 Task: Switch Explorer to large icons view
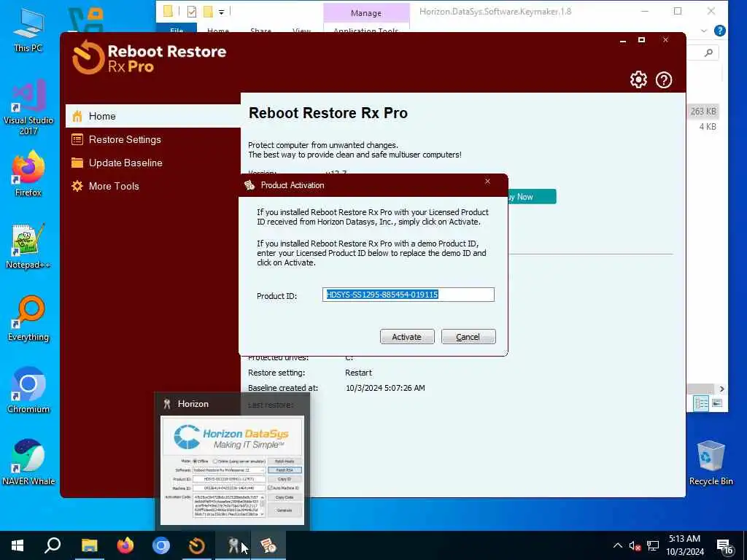coord(717,403)
